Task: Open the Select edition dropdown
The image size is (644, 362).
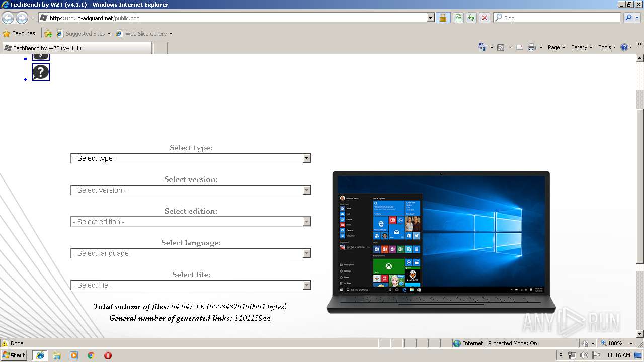Action: [191, 222]
